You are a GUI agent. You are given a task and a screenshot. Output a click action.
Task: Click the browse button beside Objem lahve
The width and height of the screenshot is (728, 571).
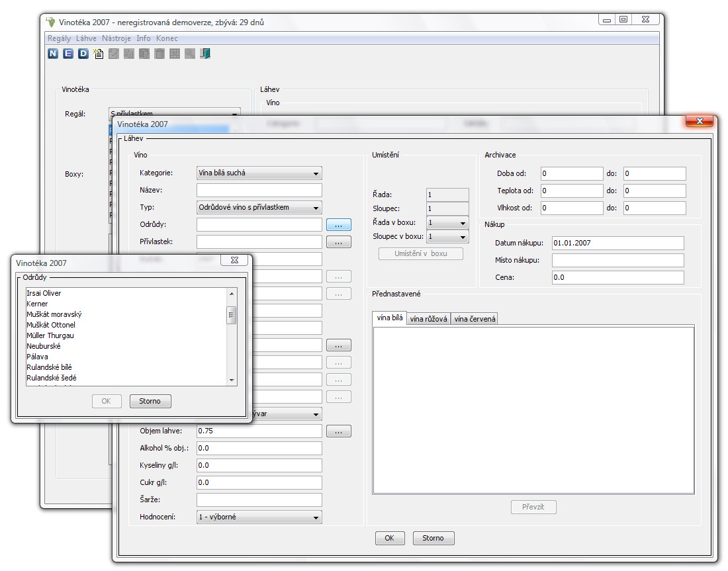(x=338, y=431)
